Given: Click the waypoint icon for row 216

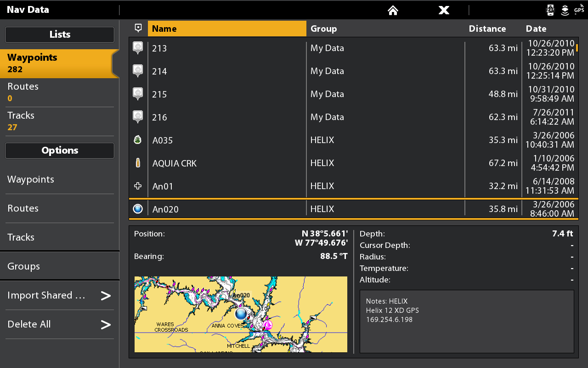Looking at the screenshot, I should tap(138, 117).
